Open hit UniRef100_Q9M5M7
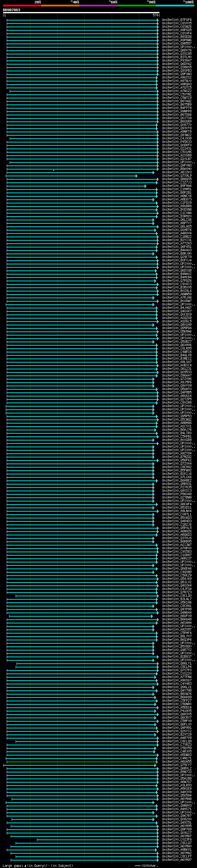 (x=177, y=43)
